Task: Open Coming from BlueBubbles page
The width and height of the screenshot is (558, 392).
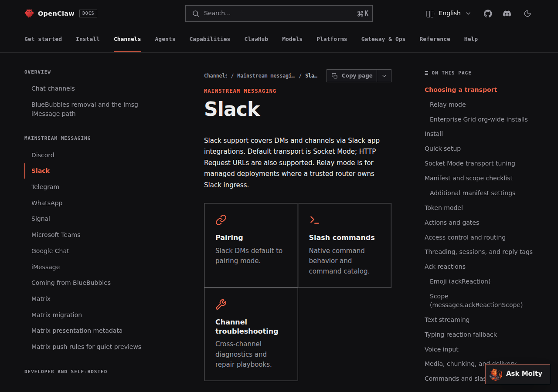Action: [x=71, y=283]
